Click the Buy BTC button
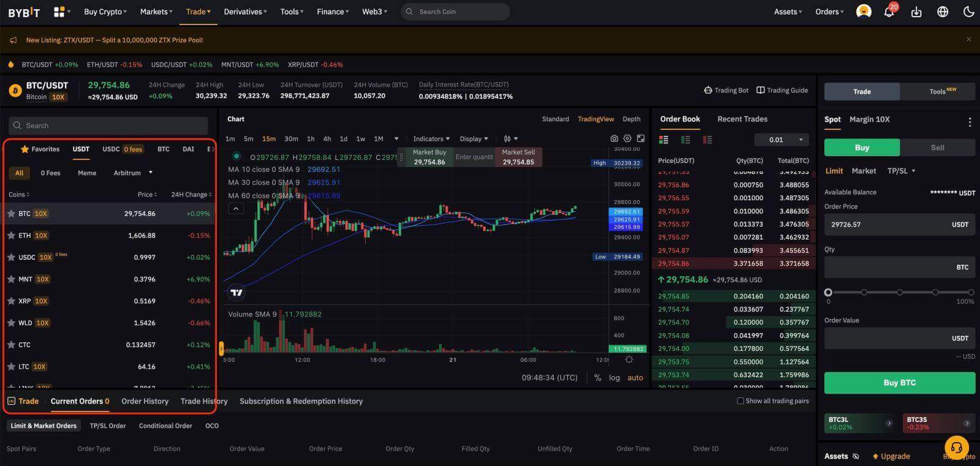Screen dimensions: 980x466 900,383
